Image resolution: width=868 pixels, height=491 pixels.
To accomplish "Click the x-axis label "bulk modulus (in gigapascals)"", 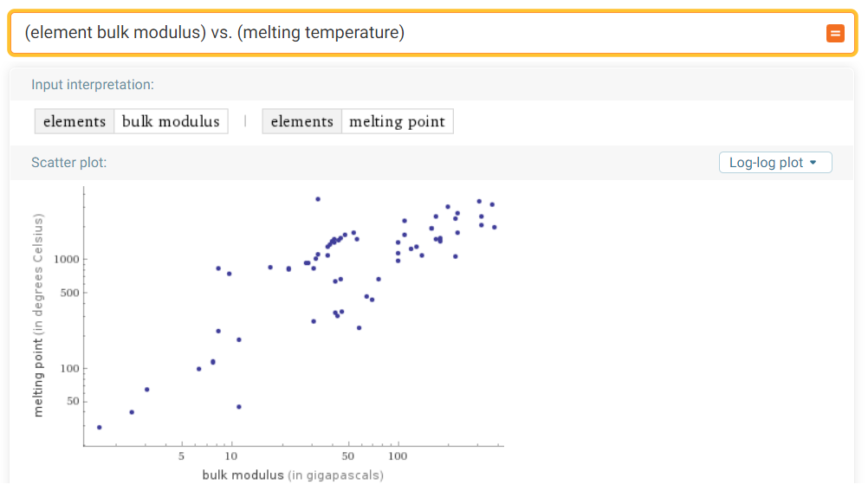I will coord(293,475).
